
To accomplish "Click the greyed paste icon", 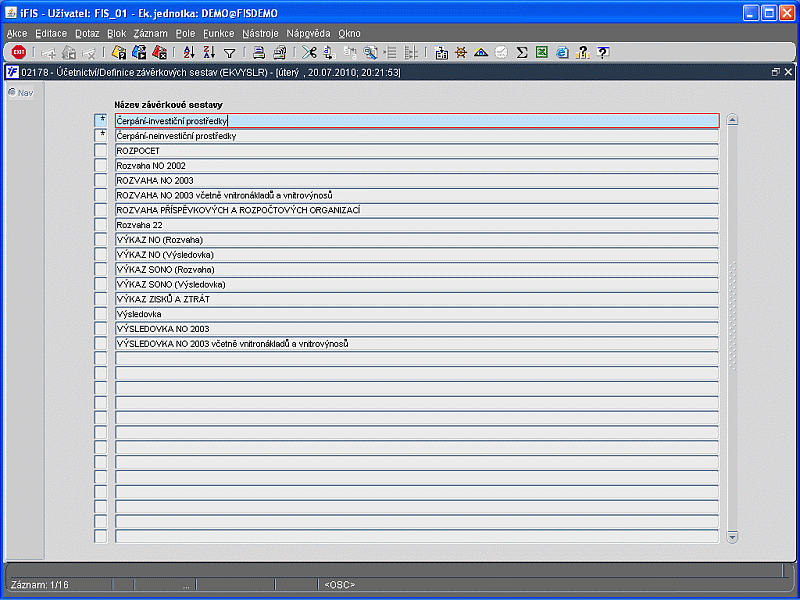I will click(x=350, y=52).
